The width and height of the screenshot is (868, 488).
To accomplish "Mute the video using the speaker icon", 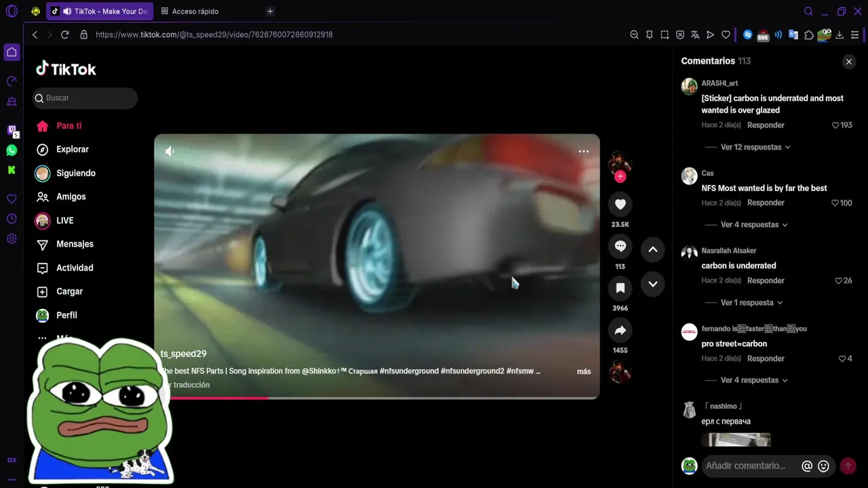I will [170, 152].
